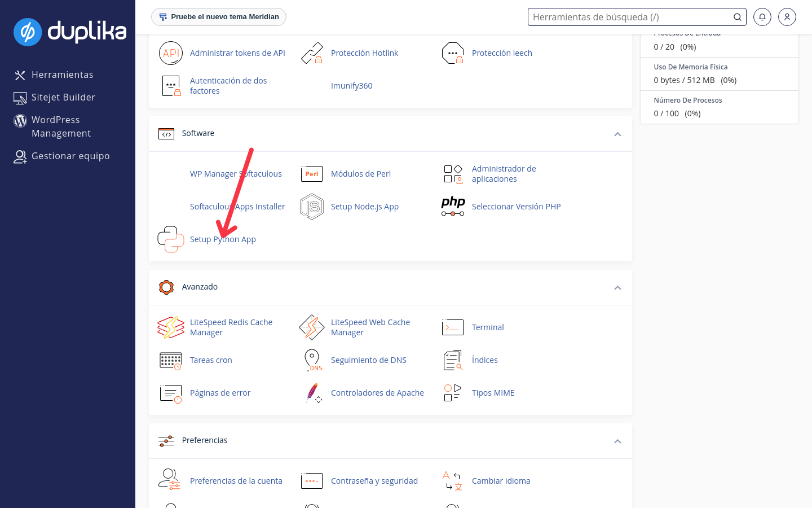Open the two-factor authentication icon
The height and width of the screenshot is (508, 812).
tap(171, 86)
